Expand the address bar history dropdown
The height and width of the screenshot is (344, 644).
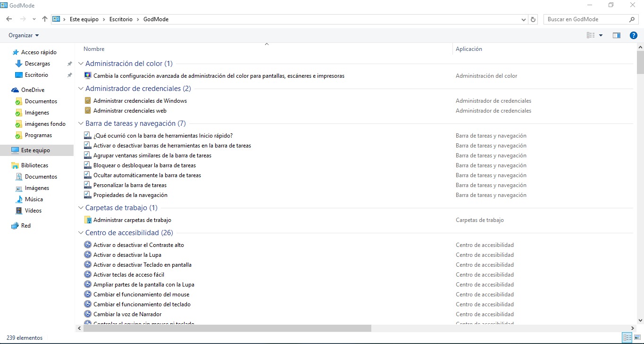tap(524, 19)
